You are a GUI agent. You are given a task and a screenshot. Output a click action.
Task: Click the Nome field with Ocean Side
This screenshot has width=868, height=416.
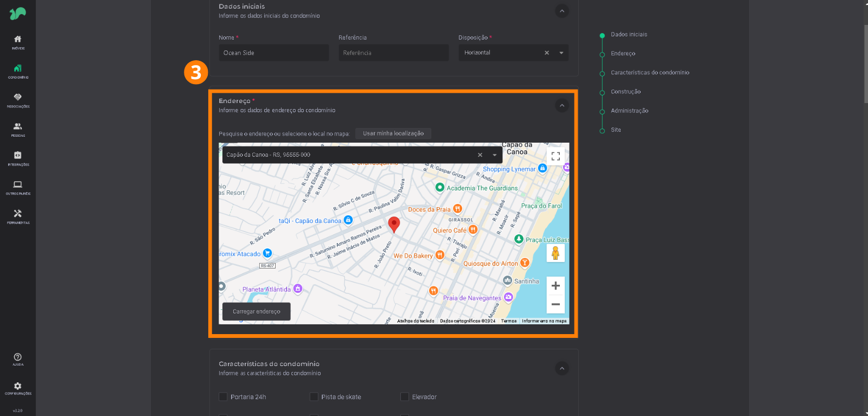[273, 53]
